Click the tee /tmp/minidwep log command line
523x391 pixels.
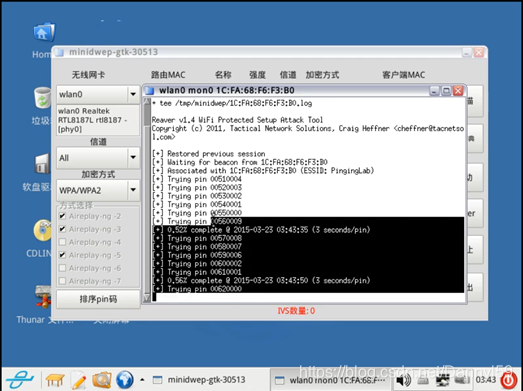click(232, 103)
